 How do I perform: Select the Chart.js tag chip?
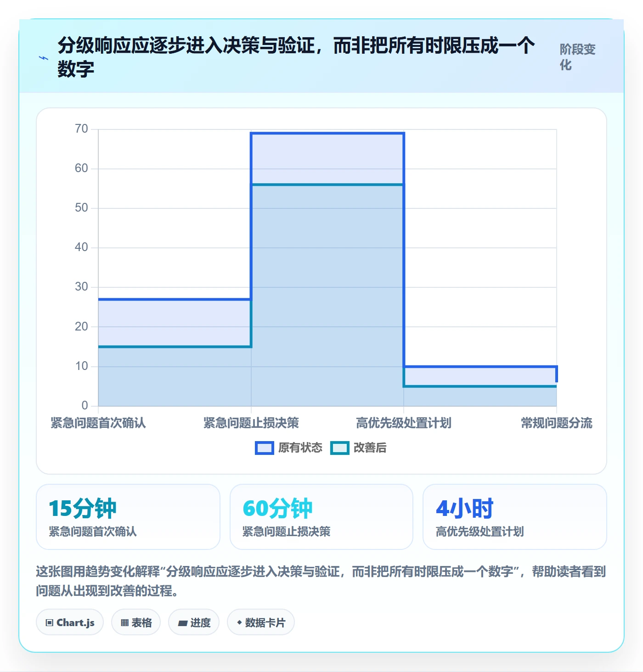click(70, 622)
